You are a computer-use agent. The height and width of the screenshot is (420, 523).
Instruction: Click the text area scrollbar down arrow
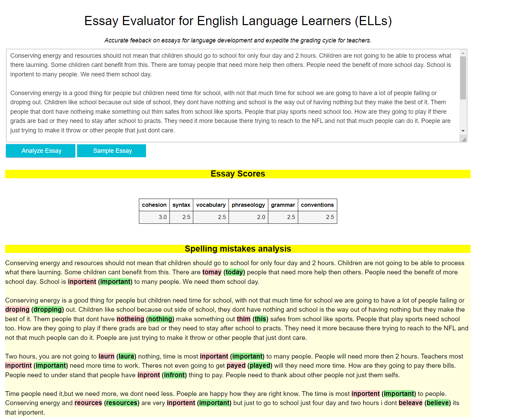(463, 131)
